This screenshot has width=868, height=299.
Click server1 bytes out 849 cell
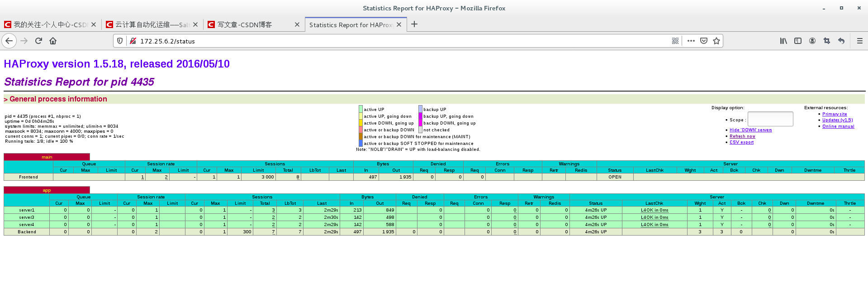380,210
